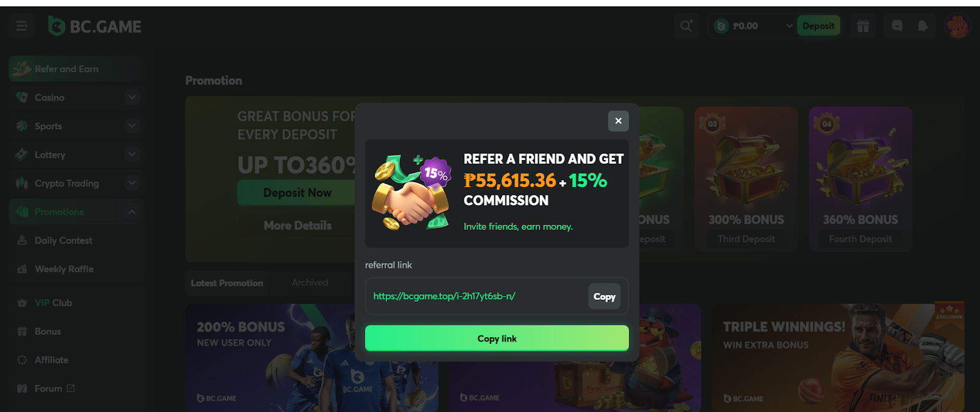Open the hamburger menu icon
Screen dimensions: 980x412
point(22,26)
